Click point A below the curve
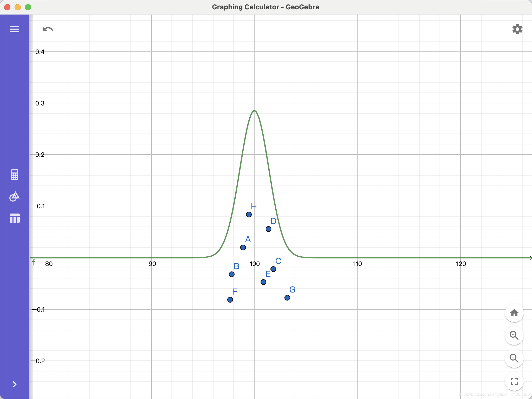Viewport: 532px width, 399px height. coord(243,248)
